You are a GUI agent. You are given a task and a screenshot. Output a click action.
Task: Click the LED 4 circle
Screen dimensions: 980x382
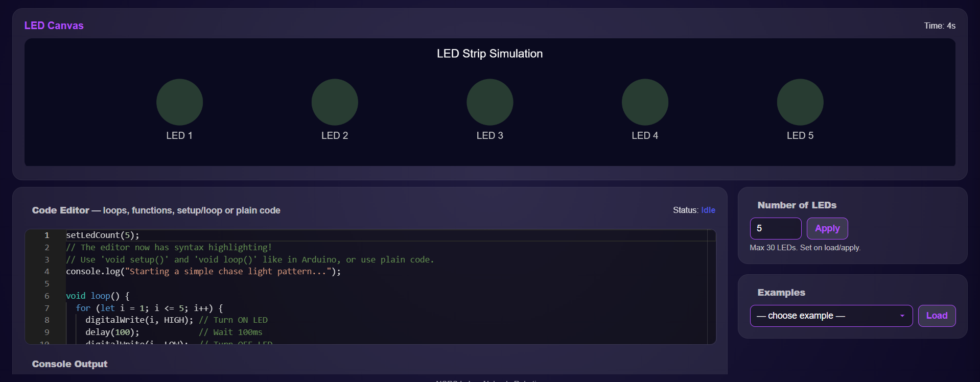645,102
